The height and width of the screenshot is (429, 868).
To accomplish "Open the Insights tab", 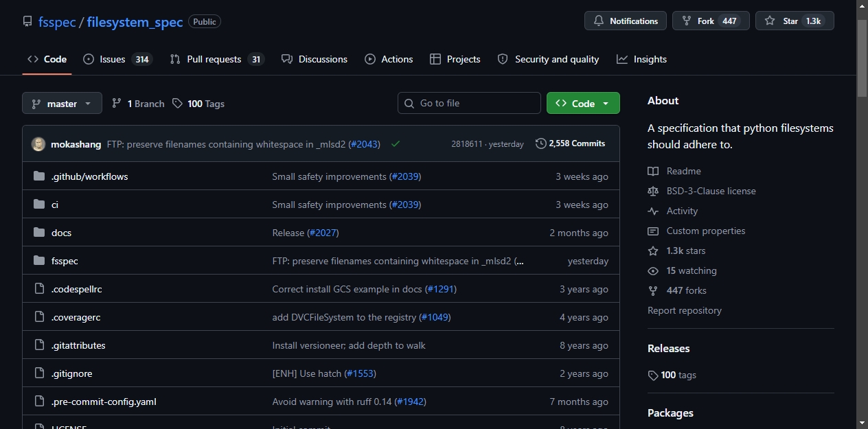I will tap(641, 59).
